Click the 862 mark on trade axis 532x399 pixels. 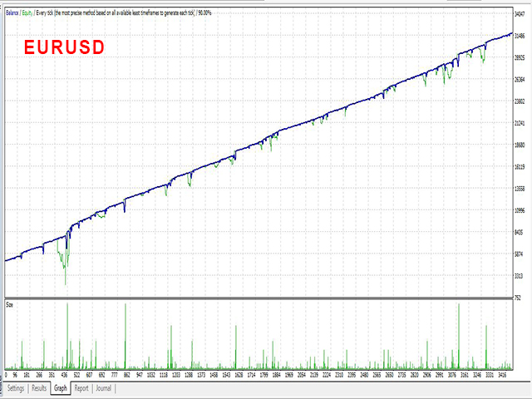coord(126,375)
